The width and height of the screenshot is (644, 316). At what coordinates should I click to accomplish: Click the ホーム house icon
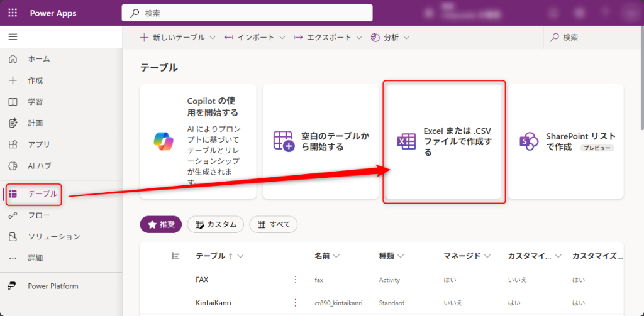pos(13,58)
